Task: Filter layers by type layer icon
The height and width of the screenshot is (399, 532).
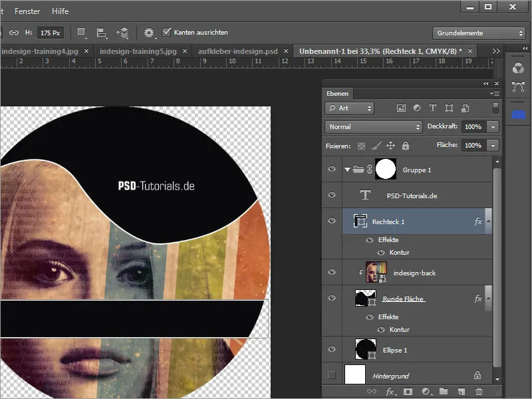Action: 433,108
